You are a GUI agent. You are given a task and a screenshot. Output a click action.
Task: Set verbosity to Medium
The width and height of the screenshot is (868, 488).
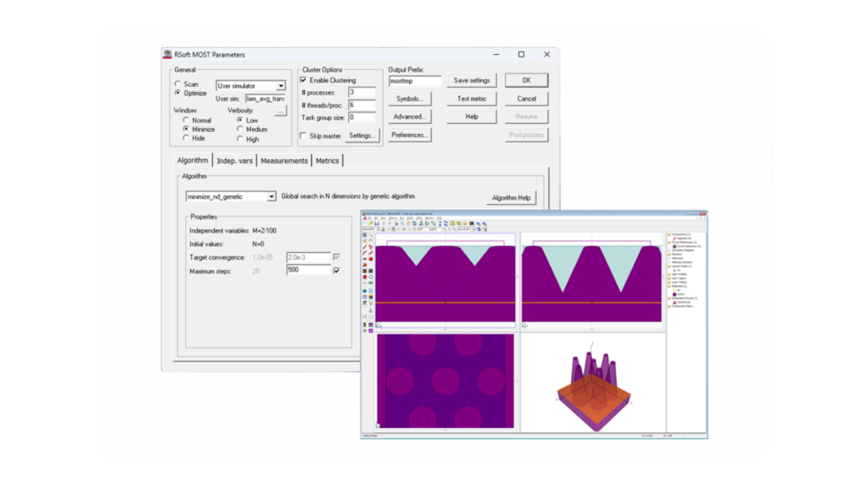coord(240,129)
